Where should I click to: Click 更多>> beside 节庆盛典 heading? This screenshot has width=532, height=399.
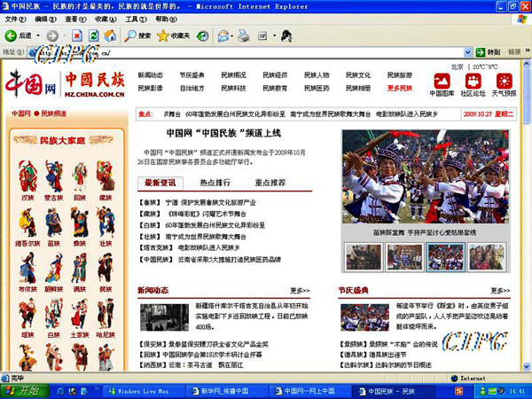click(x=500, y=291)
